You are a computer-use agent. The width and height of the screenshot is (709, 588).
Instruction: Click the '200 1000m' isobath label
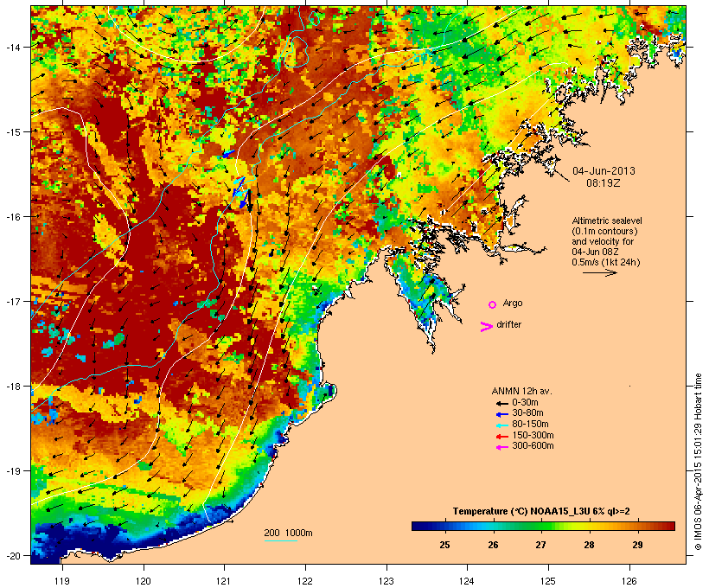(x=288, y=533)
